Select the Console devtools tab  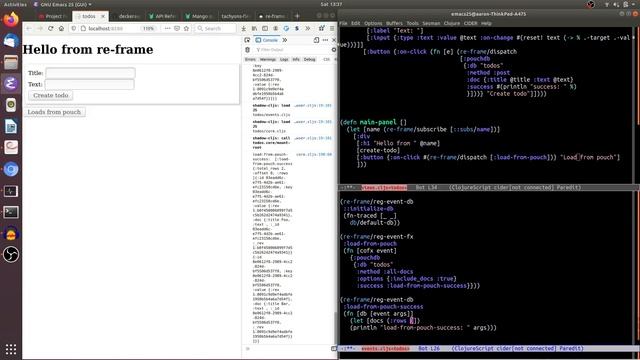tap(267, 40)
